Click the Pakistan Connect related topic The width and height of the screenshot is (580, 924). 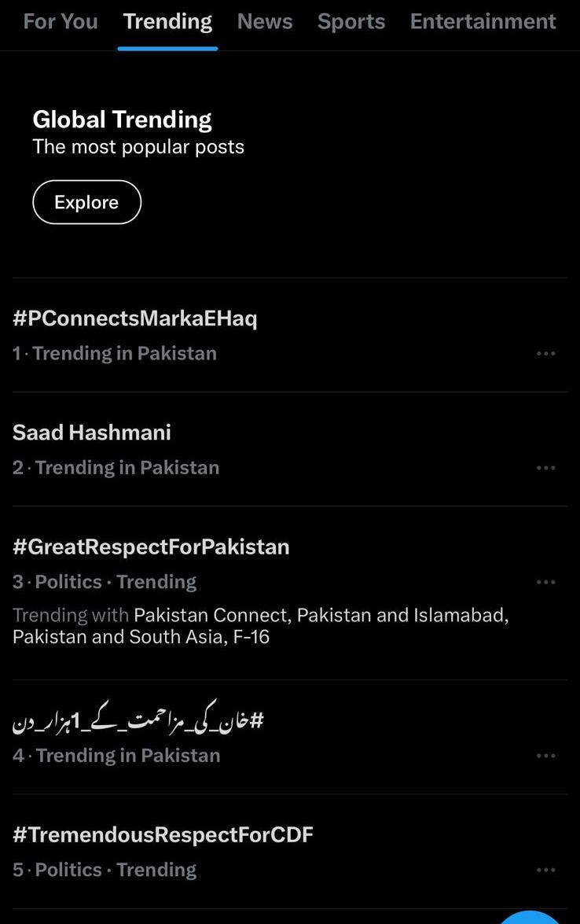click(x=211, y=615)
